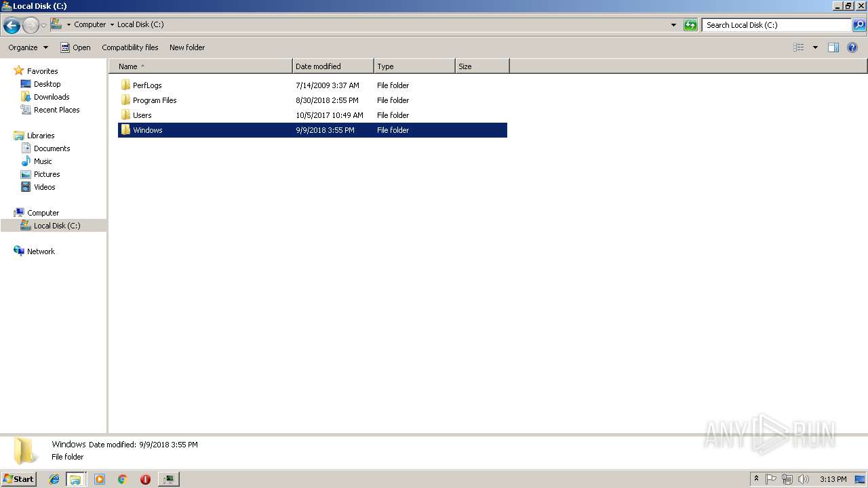
Task: Click the volume speaker tray icon
Action: (804, 479)
